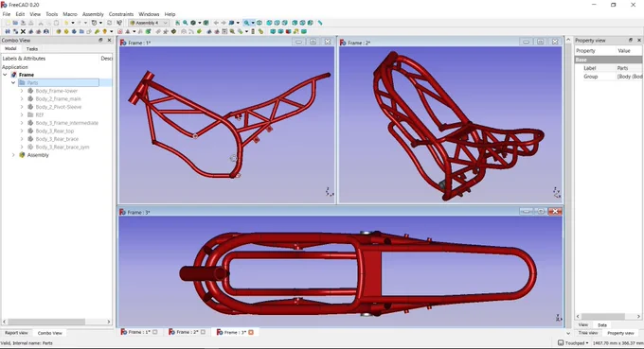Image resolution: width=644 pixels, height=349 pixels.
Task: Click the Rear view cube icon
Action: click(x=295, y=23)
